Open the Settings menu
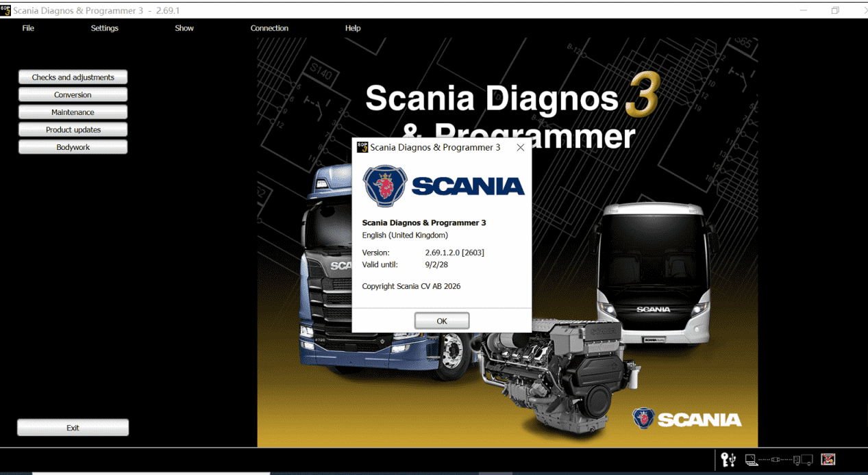This screenshot has height=475, width=868. (x=105, y=28)
